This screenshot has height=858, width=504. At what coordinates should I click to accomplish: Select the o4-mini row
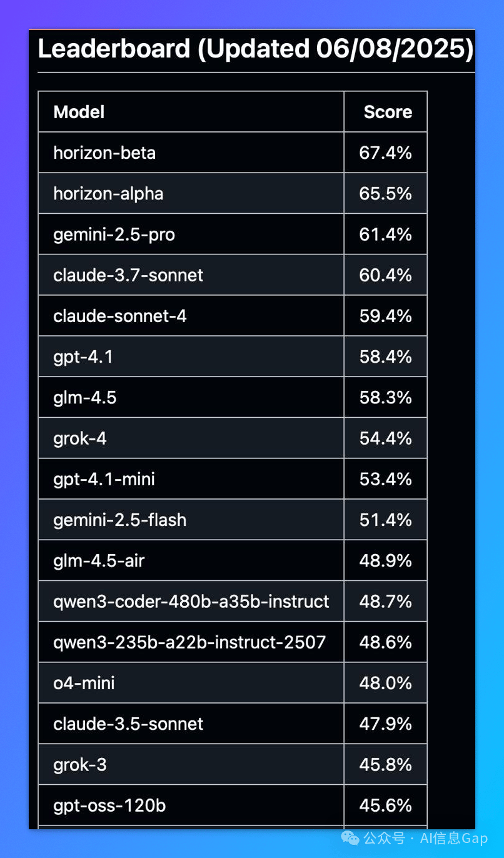coord(233,683)
